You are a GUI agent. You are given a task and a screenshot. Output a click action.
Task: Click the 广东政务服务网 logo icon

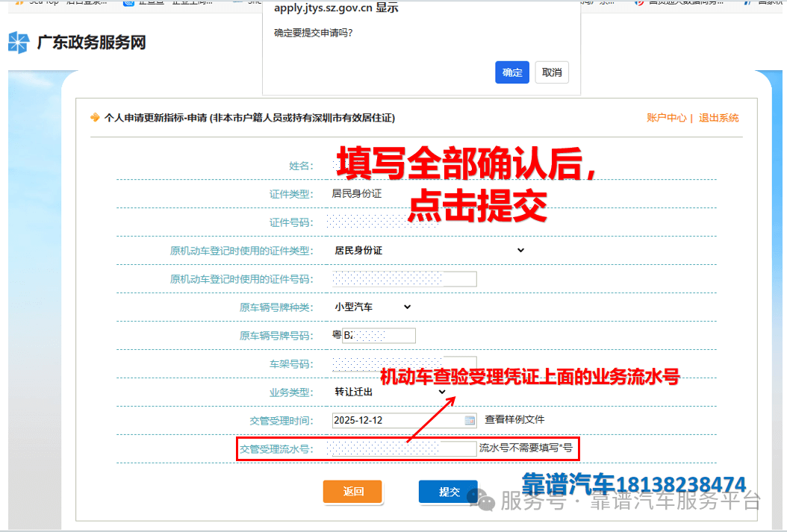tap(19, 43)
